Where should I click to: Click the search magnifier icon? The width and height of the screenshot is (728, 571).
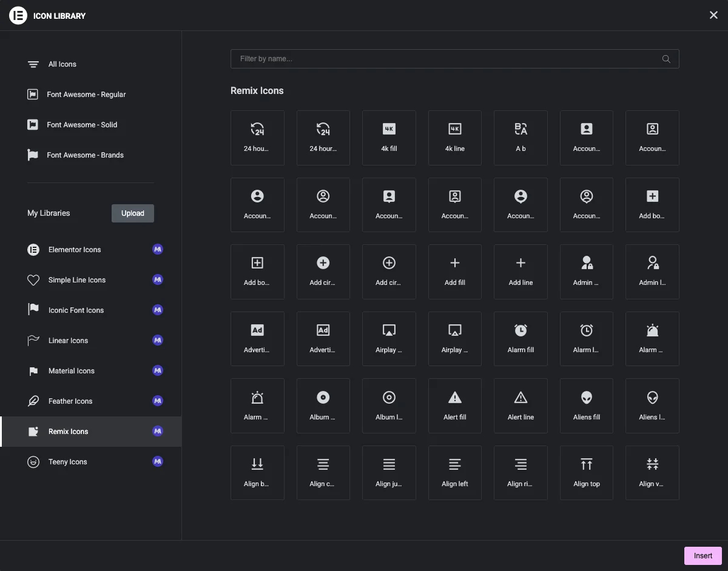pos(666,59)
